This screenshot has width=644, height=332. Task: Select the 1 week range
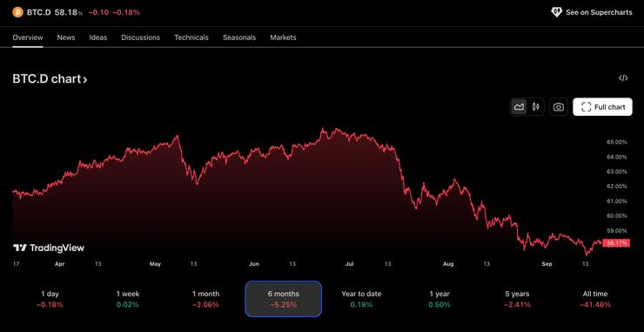(128, 299)
